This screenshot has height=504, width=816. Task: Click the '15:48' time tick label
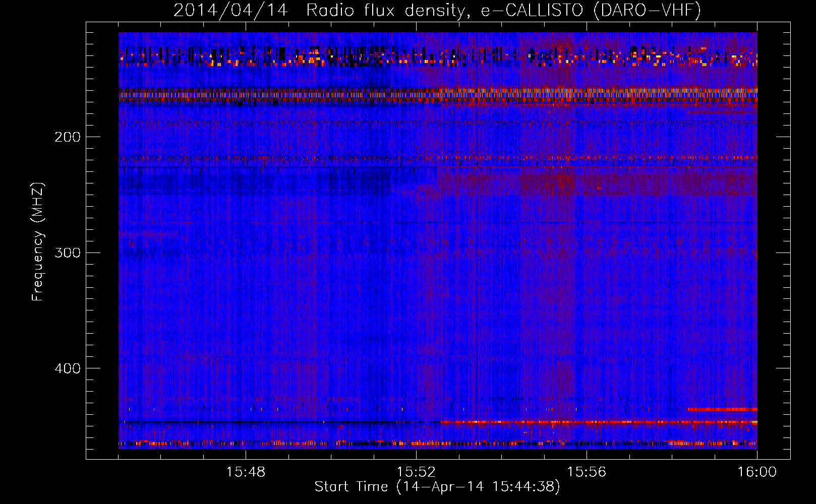pyautogui.click(x=246, y=472)
